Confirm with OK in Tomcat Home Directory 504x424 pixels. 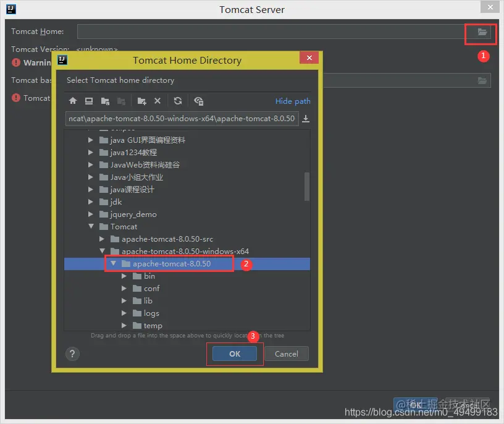click(x=235, y=354)
